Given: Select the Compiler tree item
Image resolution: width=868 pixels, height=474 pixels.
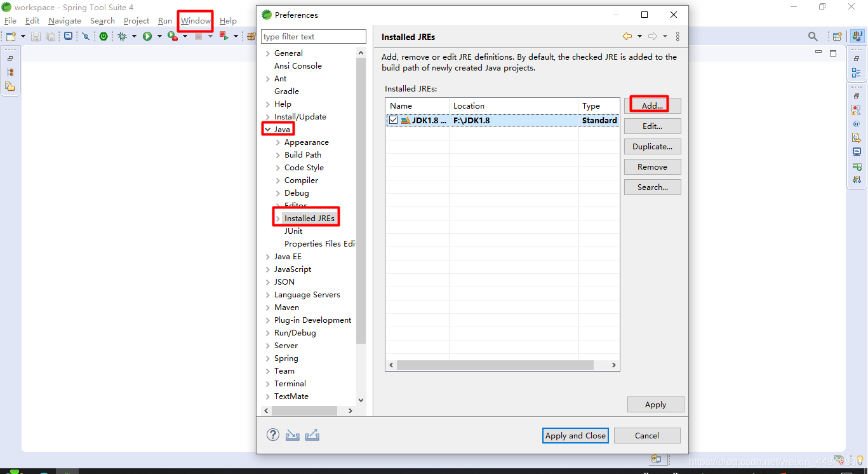Looking at the screenshot, I should (x=301, y=180).
